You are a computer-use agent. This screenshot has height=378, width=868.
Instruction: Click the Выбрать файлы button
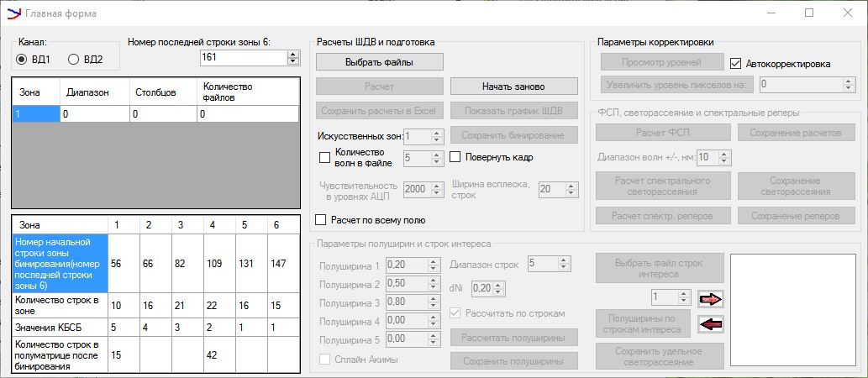click(379, 61)
